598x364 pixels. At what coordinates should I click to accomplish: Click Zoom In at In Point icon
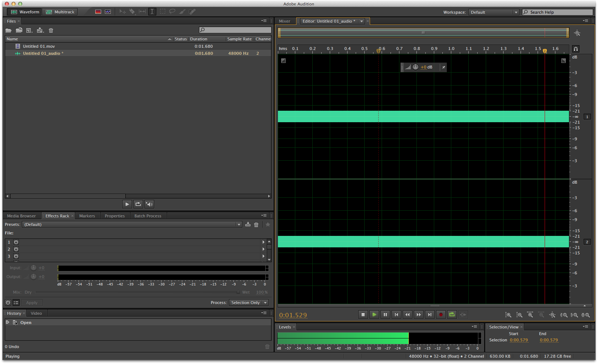(x=564, y=315)
